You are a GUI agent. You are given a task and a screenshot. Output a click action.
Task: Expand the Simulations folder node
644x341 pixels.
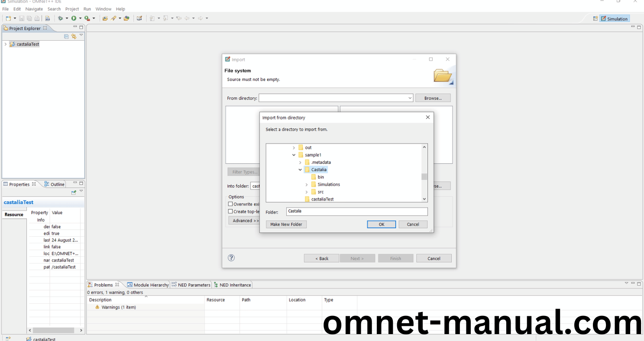(307, 185)
